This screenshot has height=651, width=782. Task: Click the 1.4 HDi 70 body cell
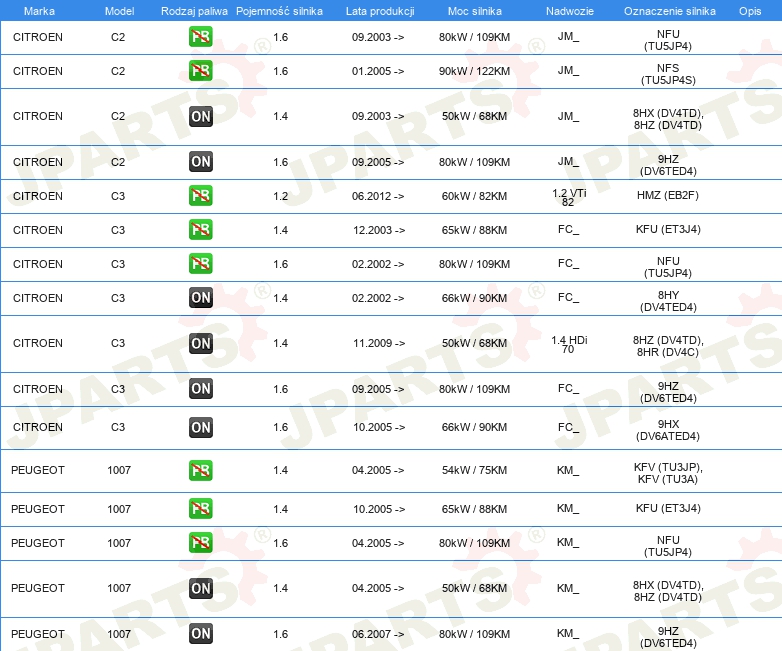coord(569,344)
